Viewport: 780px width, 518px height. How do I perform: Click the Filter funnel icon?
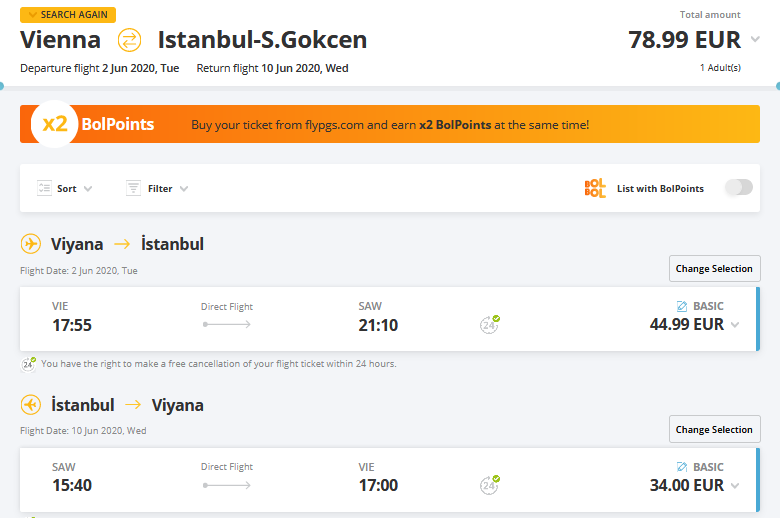coord(133,188)
